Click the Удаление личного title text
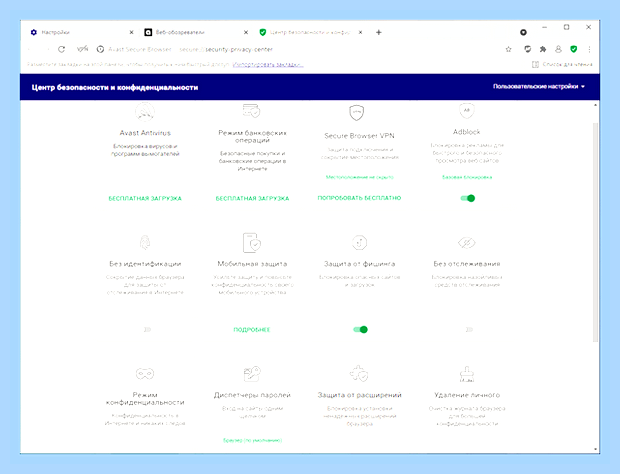This screenshot has width=620, height=474. tap(467, 395)
